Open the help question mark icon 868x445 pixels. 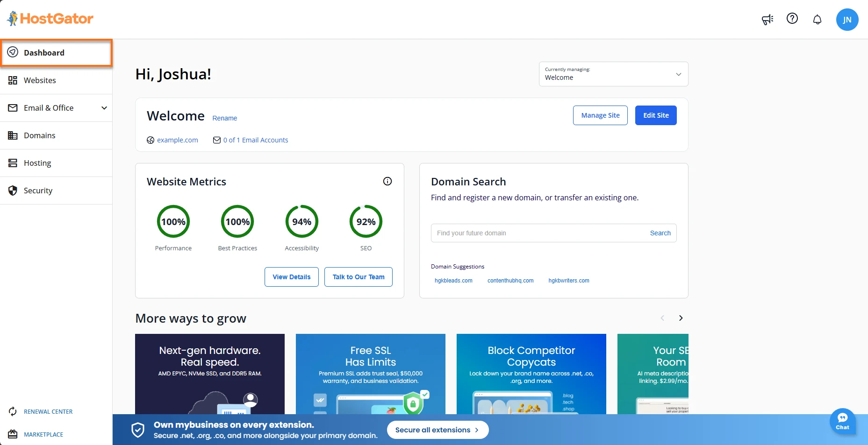click(x=792, y=19)
